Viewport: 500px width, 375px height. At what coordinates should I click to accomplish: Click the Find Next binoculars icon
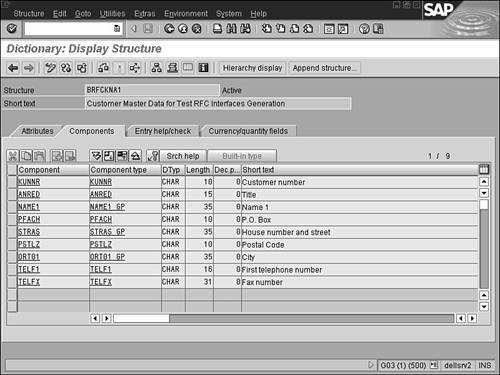point(245,29)
